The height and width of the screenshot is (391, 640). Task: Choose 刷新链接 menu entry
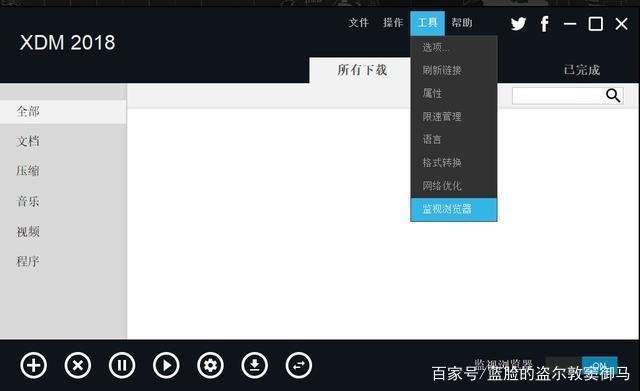[453, 70]
